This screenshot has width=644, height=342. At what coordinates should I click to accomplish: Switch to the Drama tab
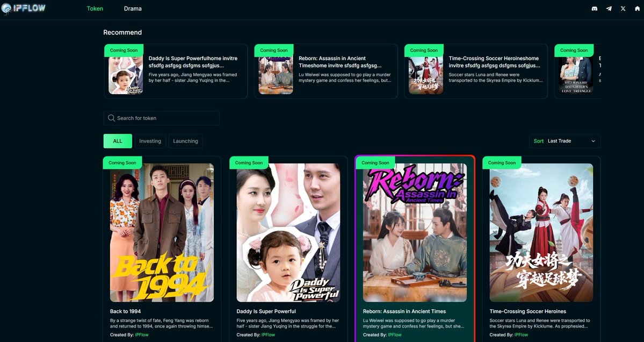[133, 9]
